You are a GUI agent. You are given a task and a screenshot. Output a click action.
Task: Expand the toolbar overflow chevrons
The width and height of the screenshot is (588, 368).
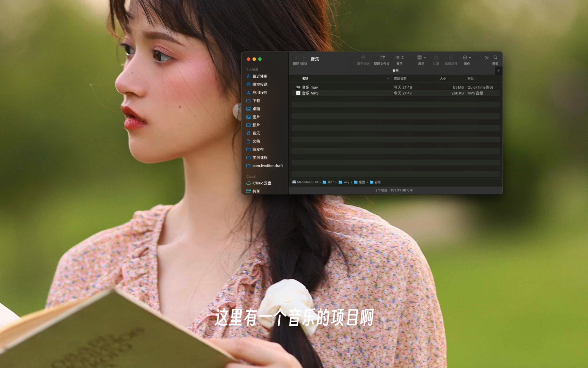487,58
